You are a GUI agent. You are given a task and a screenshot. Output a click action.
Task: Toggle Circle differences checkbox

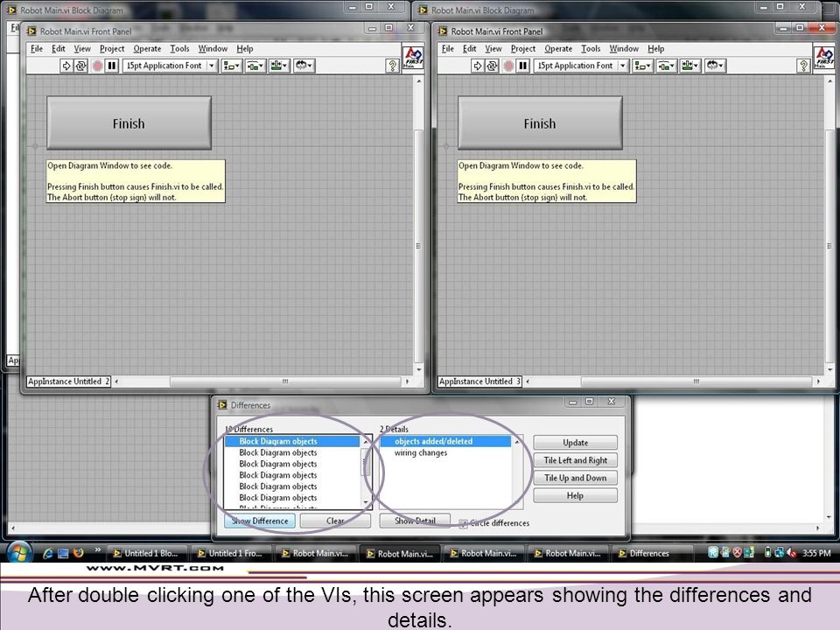pyautogui.click(x=464, y=523)
